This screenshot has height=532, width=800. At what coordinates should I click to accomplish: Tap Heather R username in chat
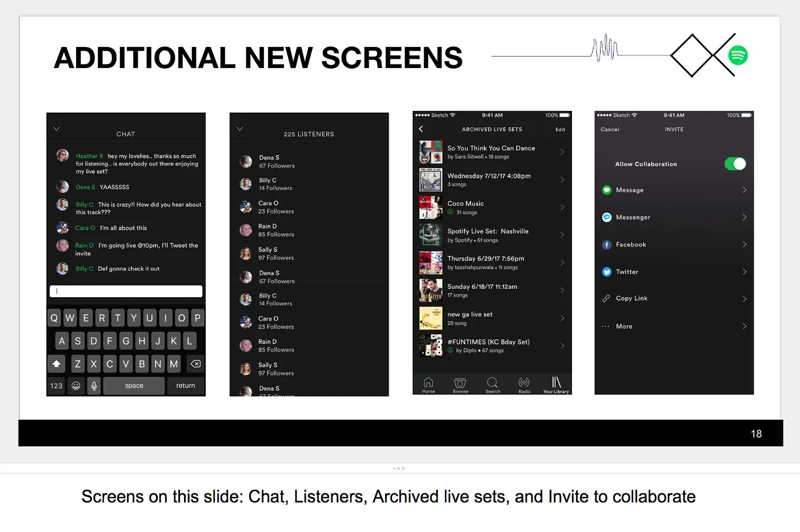click(89, 156)
